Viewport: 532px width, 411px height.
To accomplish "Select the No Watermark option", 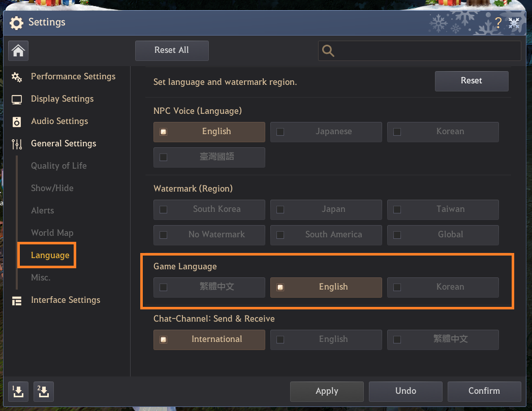I will [x=209, y=235].
